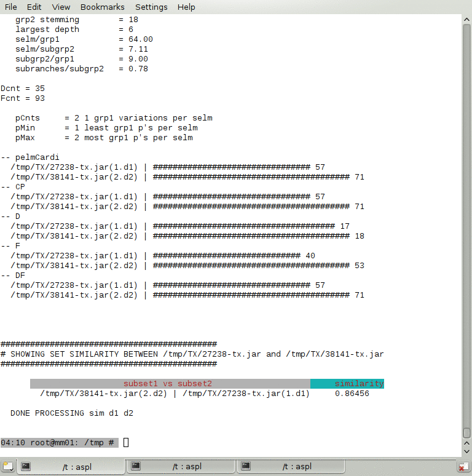Click the -- DF section heading
Viewport: 472px width, 476px height.
point(13,276)
